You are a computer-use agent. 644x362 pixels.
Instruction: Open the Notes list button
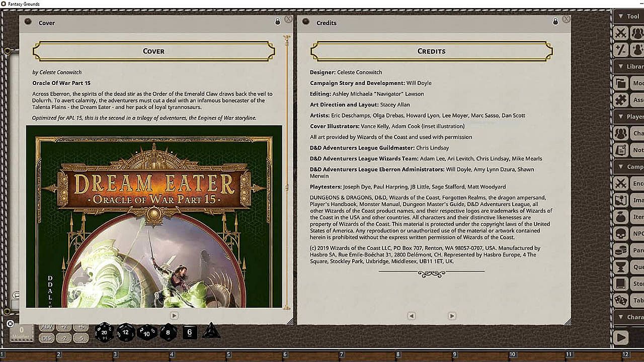tap(629, 150)
